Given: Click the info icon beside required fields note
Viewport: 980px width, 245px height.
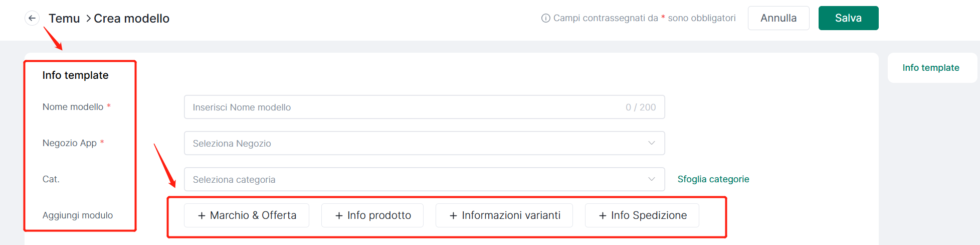Looking at the screenshot, I should pyautogui.click(x=545, y=18).
